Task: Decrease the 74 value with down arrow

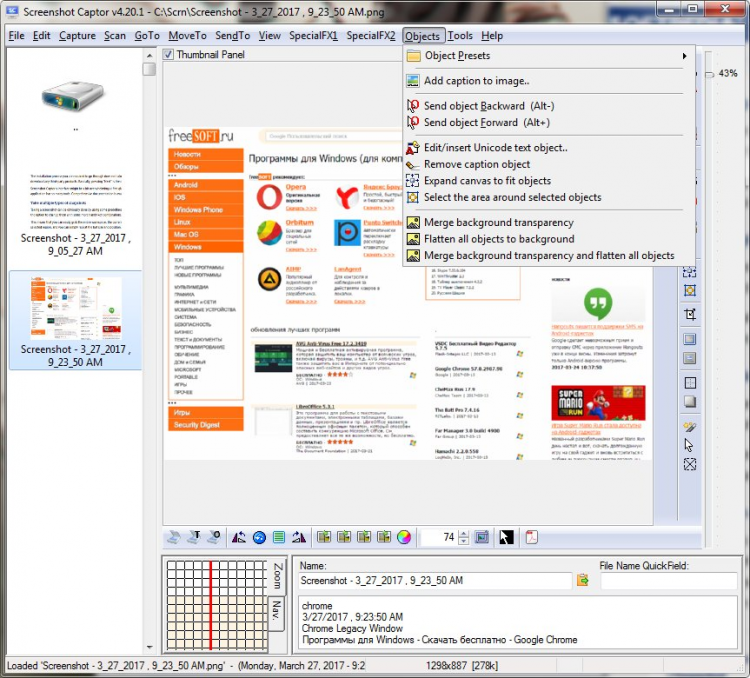Action: [463, 541]
